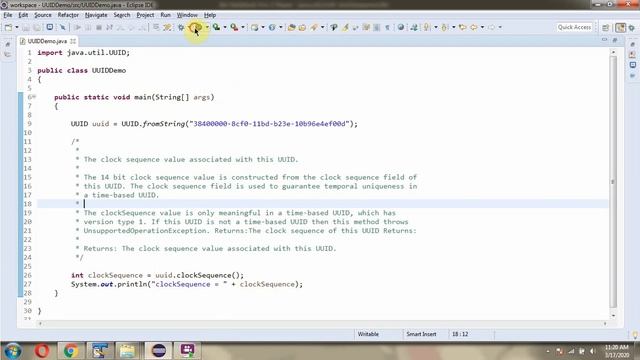Click the Previous Annotation icon
This screenshot has height=360, width=640.
[444, 27]
